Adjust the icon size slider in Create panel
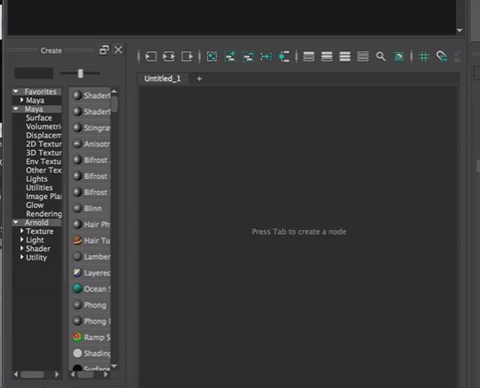 click(80, 73)
